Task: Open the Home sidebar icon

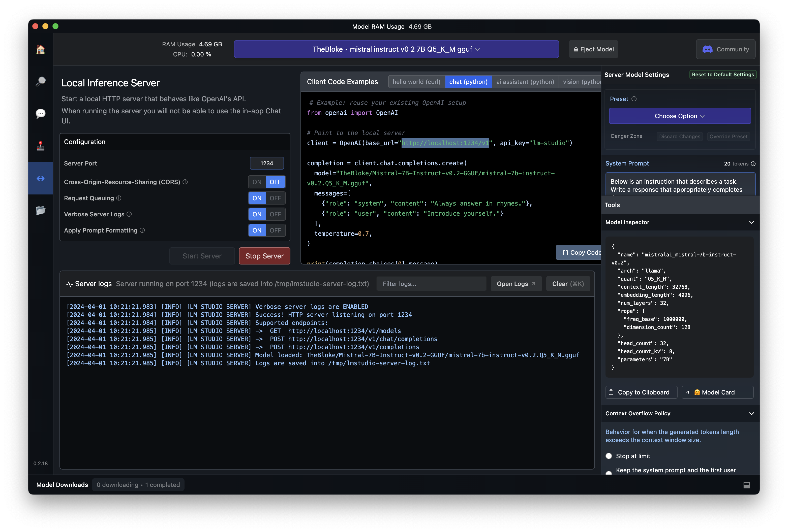Action: [40, 49]
